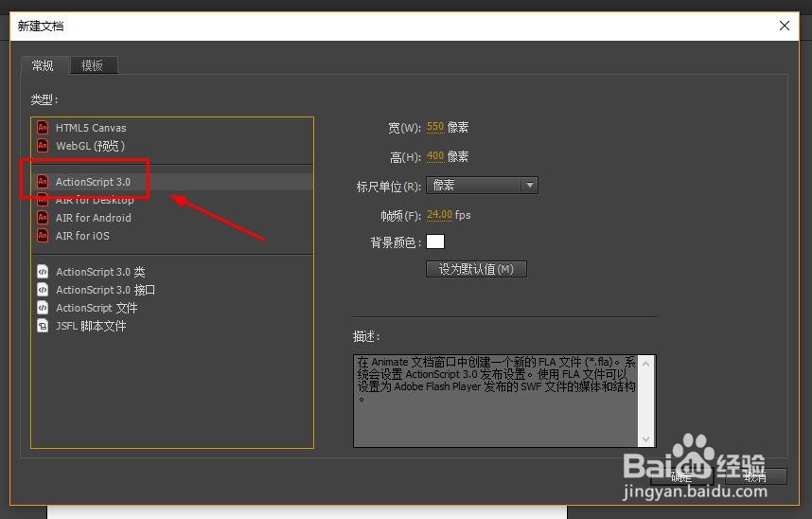Click the frame rate value 24.00
This screenshot has width=812, height=519.
click(439, 214)
